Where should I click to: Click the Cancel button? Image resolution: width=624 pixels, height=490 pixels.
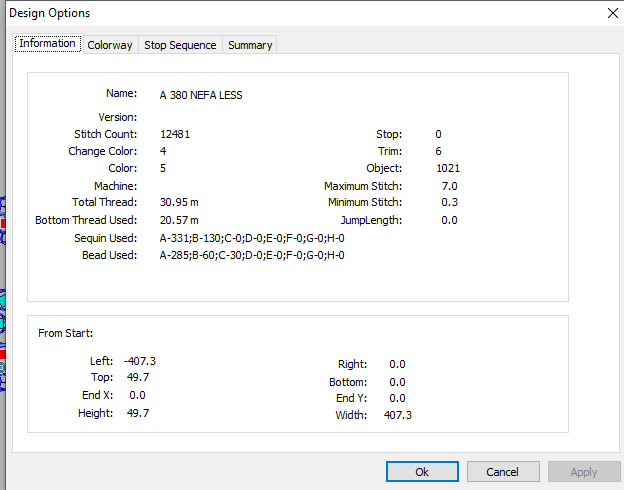[503, 472]
